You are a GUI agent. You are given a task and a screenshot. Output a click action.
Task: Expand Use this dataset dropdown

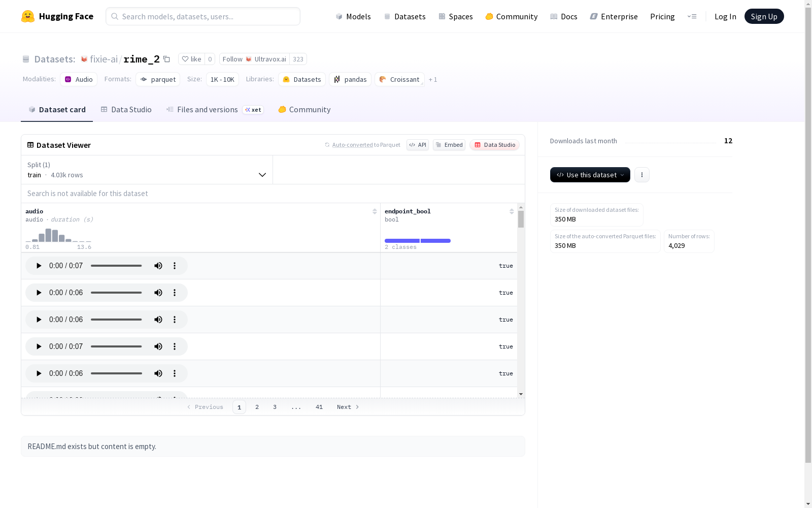pos(590,175)
